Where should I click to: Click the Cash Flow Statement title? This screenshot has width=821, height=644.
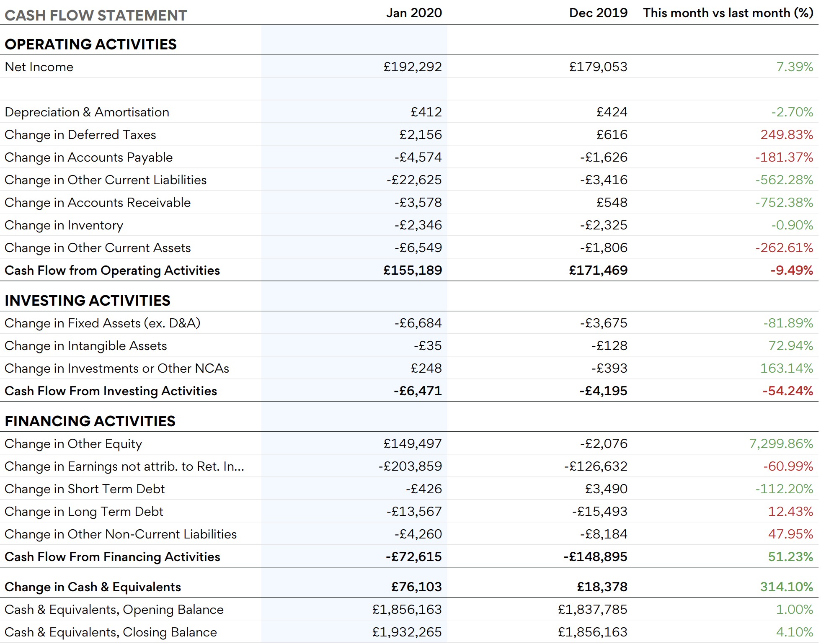tap(96, 15)
